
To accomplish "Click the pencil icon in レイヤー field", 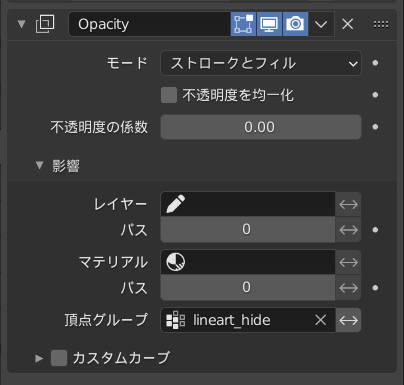I will (175, 204).
